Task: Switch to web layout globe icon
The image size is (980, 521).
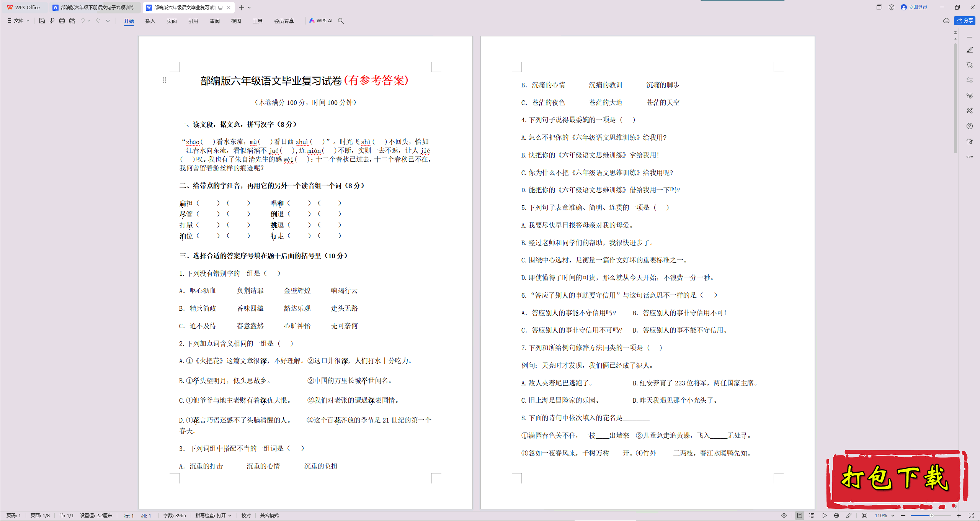Action: (837, 516)
